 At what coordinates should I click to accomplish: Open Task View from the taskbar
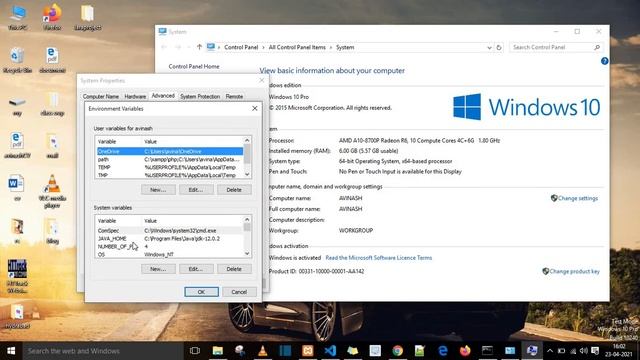(195, 351)
